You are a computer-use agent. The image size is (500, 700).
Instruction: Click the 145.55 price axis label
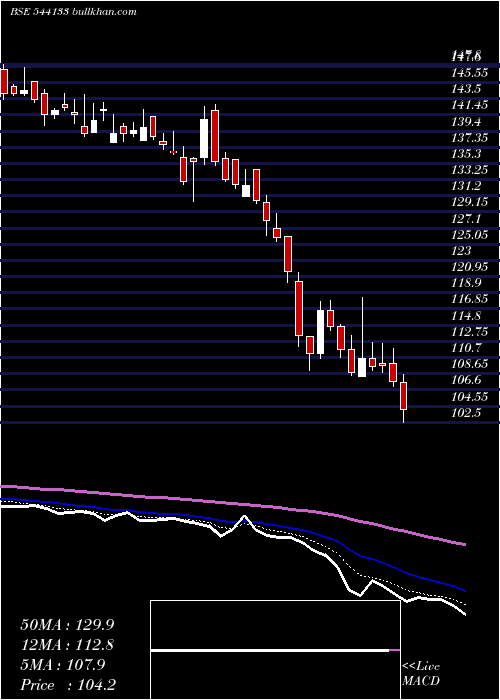pyautogui.click(x=468, y=72)
